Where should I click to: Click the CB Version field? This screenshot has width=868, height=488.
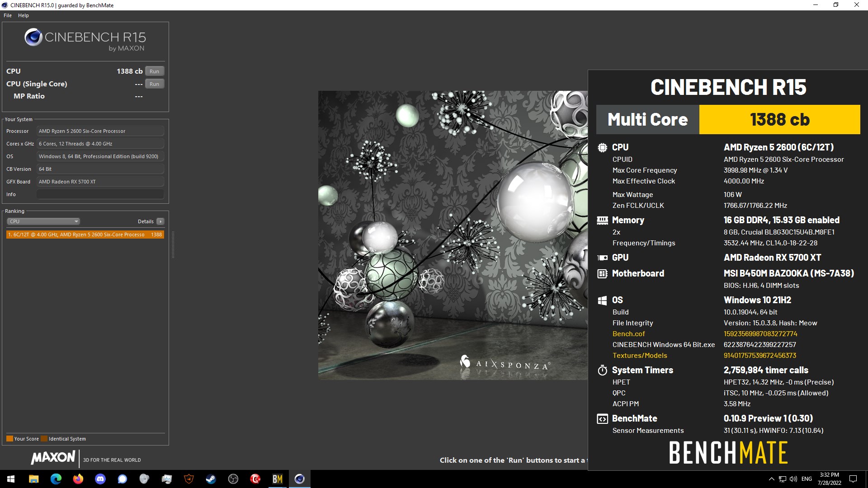pyautogui.click(x=100, y=169)
